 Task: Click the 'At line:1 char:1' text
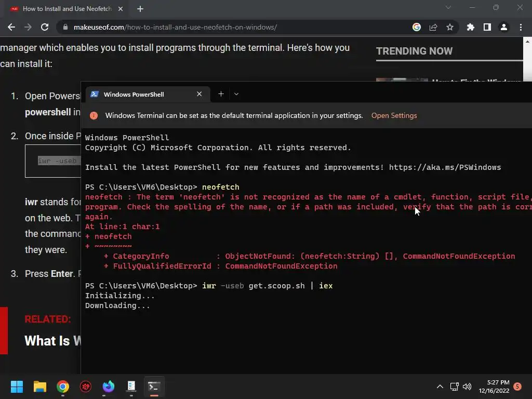click(x=122, y=227)
